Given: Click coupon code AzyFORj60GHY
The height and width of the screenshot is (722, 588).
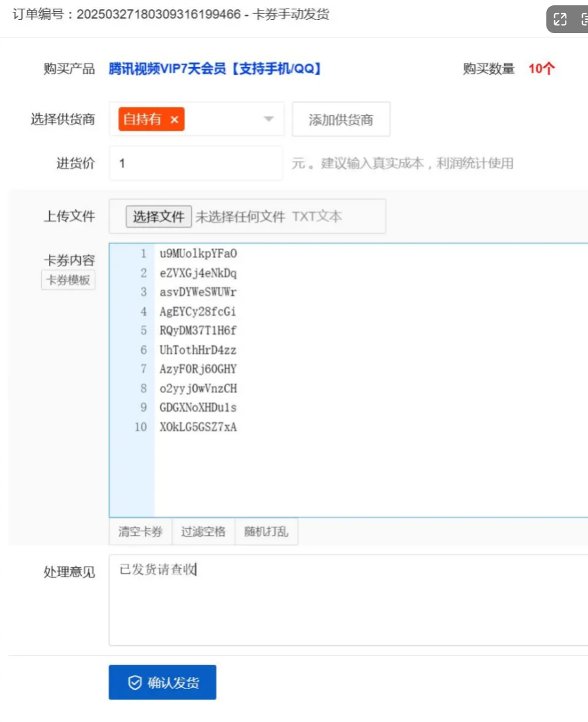Looking at the screenshot, I should point(198,369).
